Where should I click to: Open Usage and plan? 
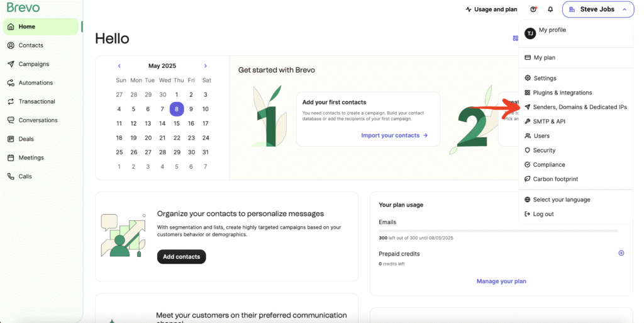491,9
